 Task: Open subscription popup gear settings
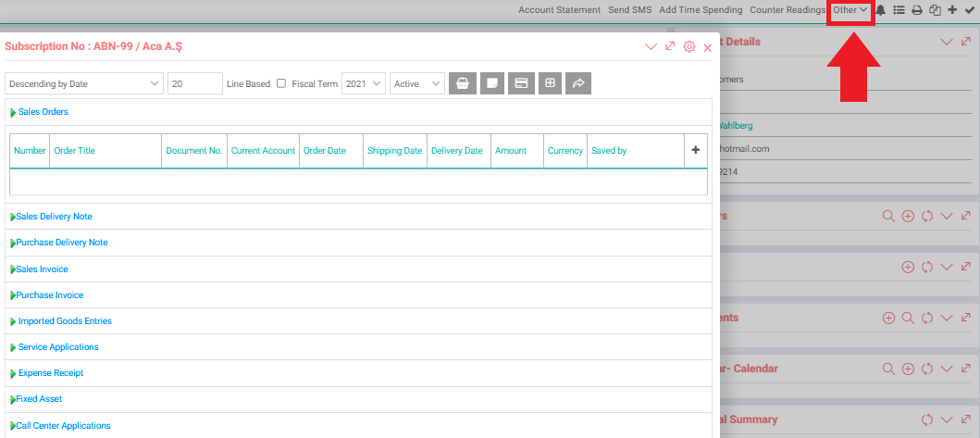[x=689, y=47]
